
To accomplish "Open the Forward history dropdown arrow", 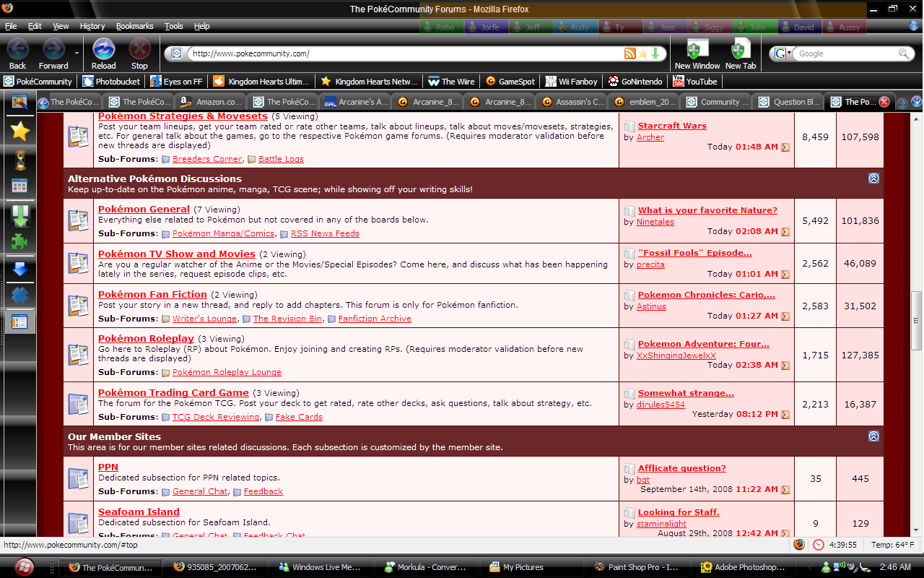I will pyautogui.click(x=77, y=53).
